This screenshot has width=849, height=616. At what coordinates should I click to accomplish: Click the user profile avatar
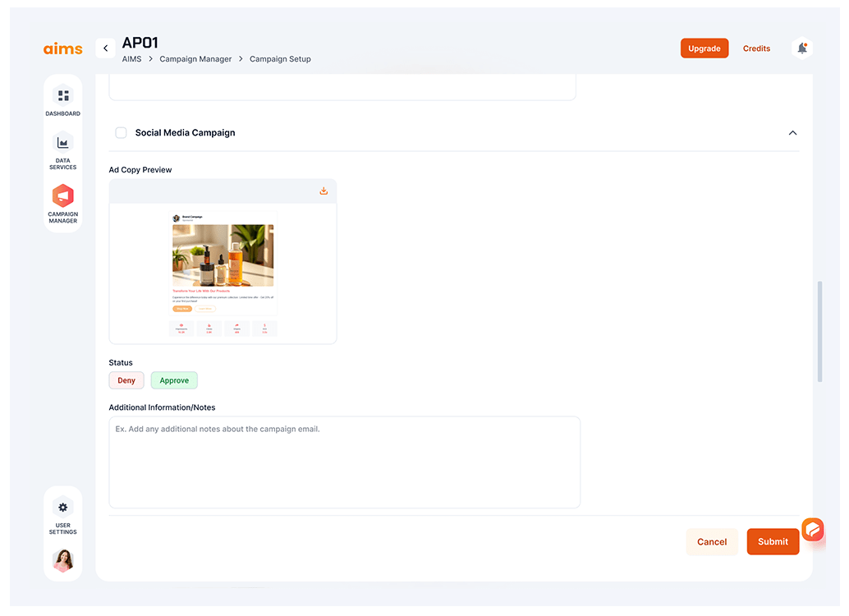tap(63, 561)
